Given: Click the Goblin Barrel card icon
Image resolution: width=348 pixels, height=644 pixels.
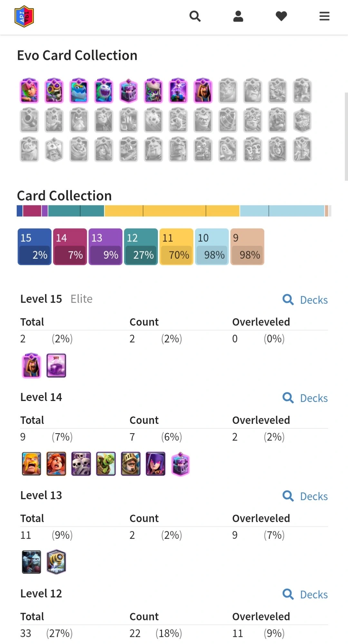Looking at the screenshot, I should pyautogui.click(x=106, y=464).
